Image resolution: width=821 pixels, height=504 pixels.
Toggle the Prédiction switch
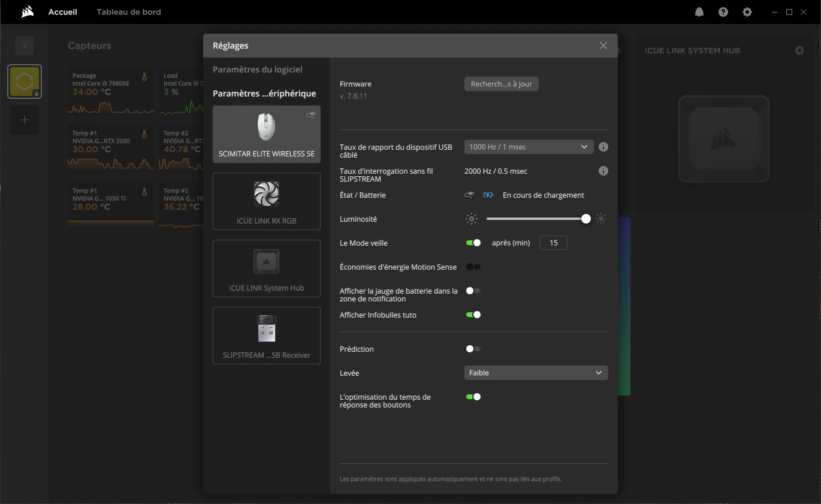473,349
